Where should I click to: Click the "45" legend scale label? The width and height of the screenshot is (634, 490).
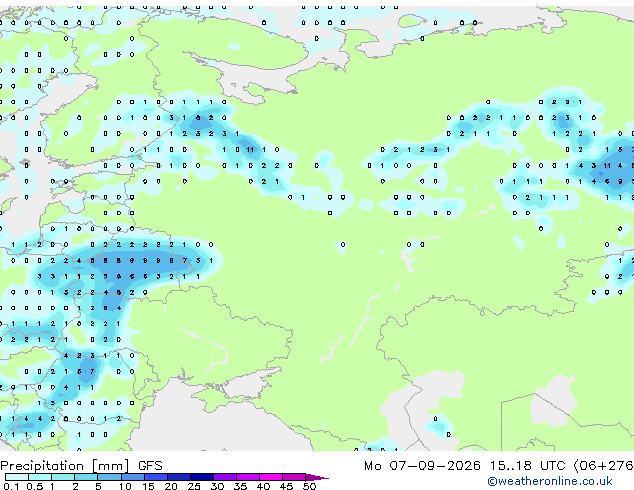click(287, 486)
